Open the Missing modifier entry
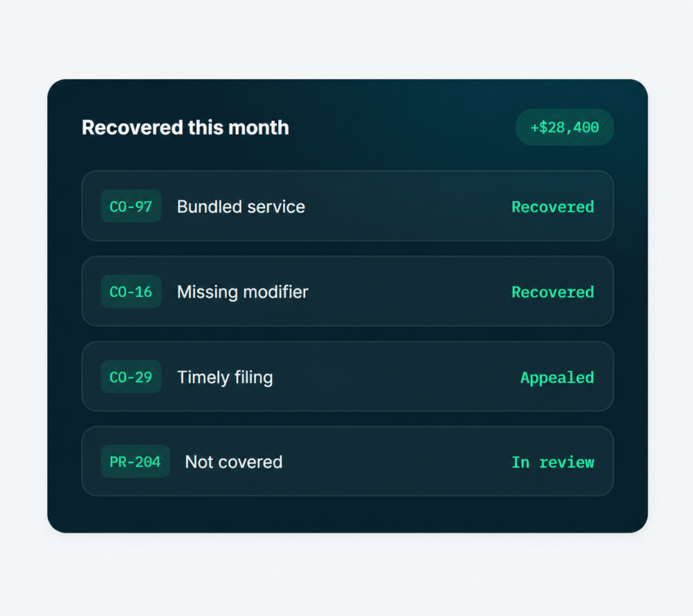This screenshot has width=693, height=616. click(x=347, y=292)
